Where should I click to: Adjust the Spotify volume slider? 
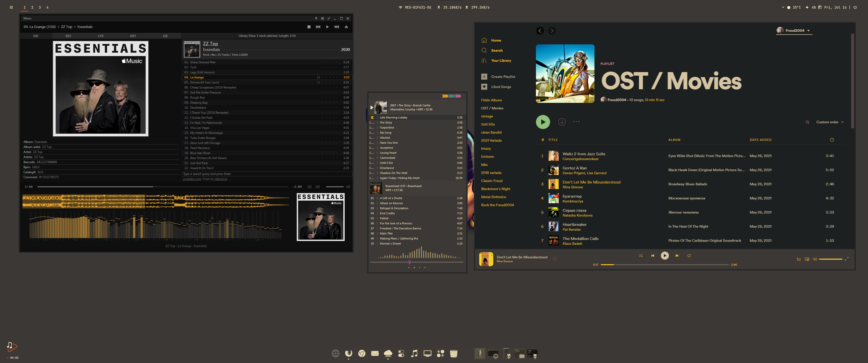click(x=830, y=259)
